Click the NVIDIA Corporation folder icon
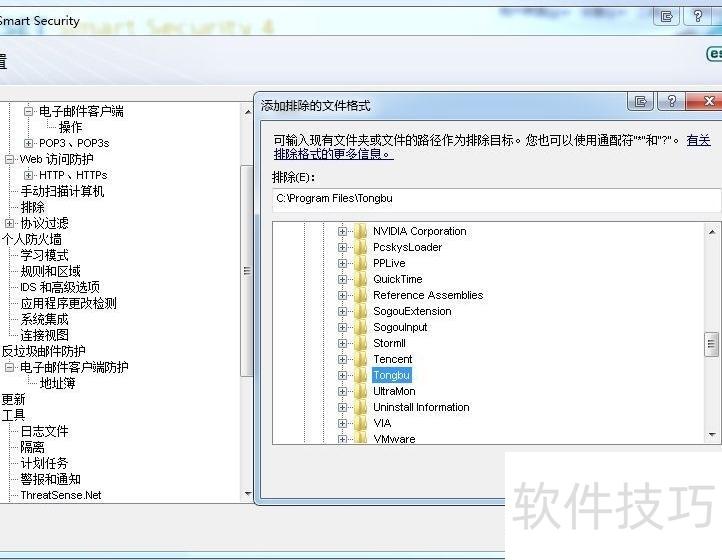This screenshot has height=560, width=722. (361, 232)
